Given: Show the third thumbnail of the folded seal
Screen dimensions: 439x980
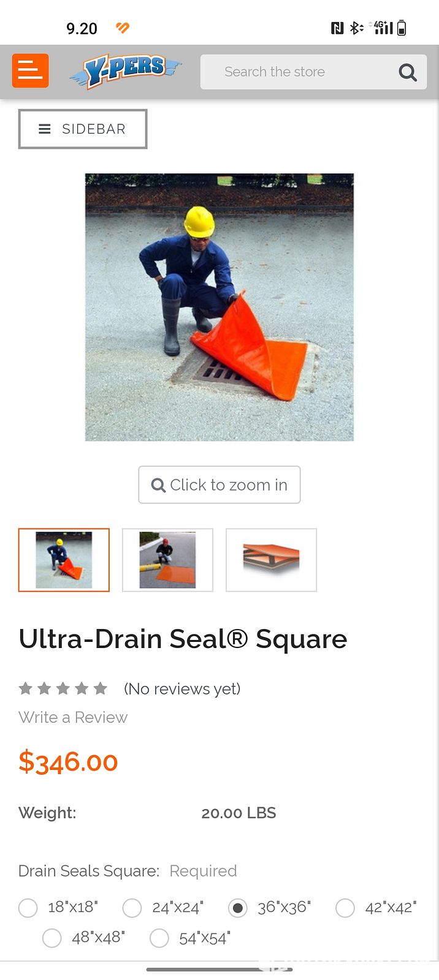Looking at the screenshot, I should pos(271,560).
